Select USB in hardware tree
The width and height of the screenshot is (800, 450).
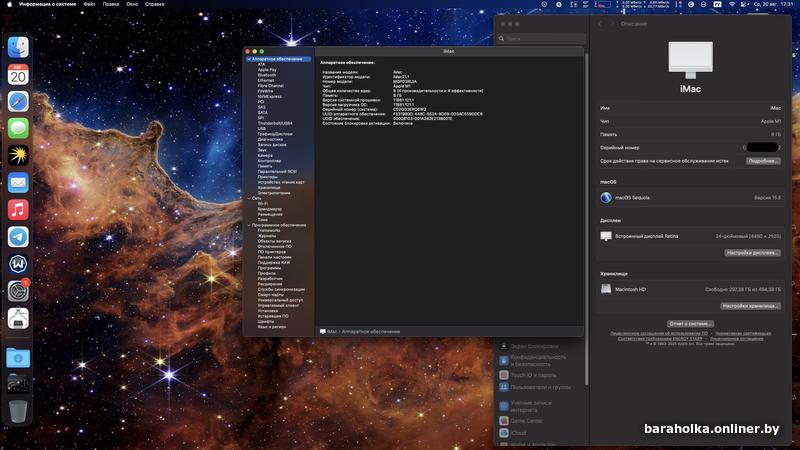point(262,129)
